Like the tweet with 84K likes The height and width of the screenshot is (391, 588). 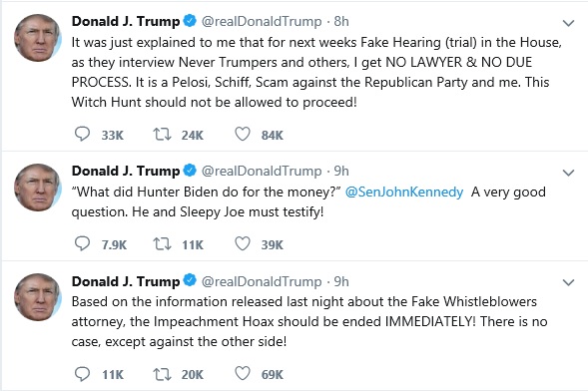[243, 134]
